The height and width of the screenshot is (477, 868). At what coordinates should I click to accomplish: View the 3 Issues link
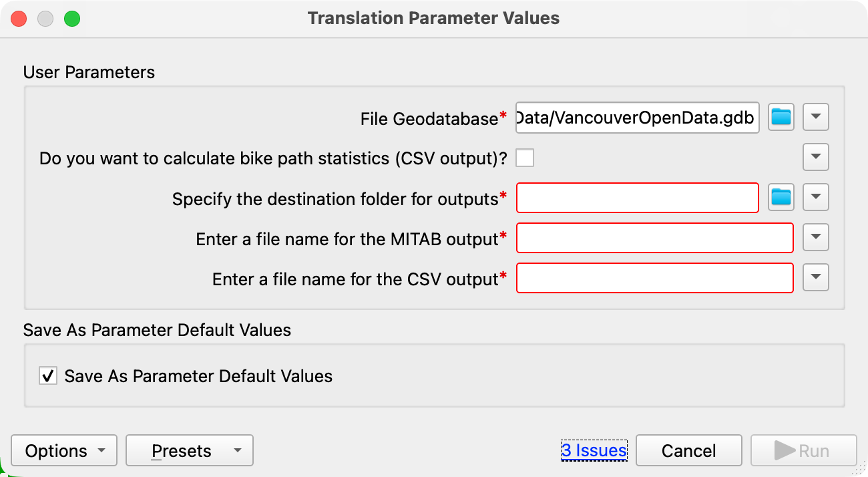click(594, 451)
